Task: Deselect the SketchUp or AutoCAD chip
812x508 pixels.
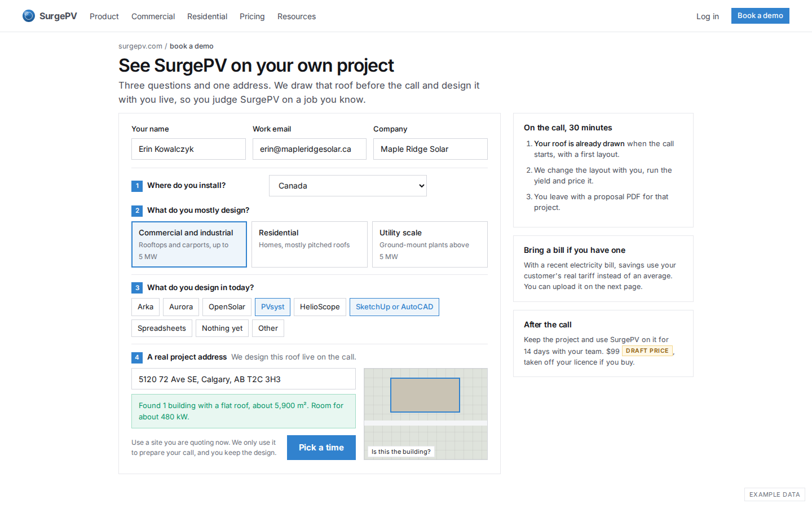Action: pos(394,307)
